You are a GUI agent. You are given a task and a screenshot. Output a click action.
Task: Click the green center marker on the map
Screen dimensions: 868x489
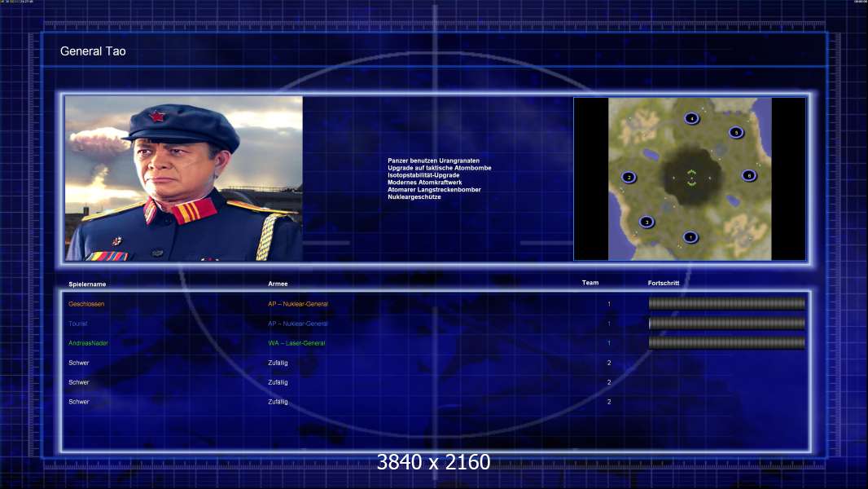[x=691, y=178]
